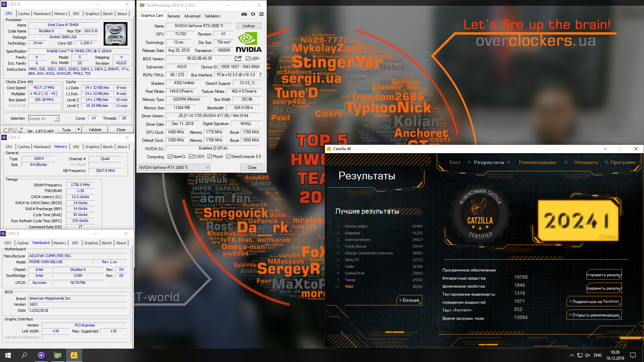
Task: Open the Тест tab in Catzilla
Action: pyautogui.click(x=455, y=163)
